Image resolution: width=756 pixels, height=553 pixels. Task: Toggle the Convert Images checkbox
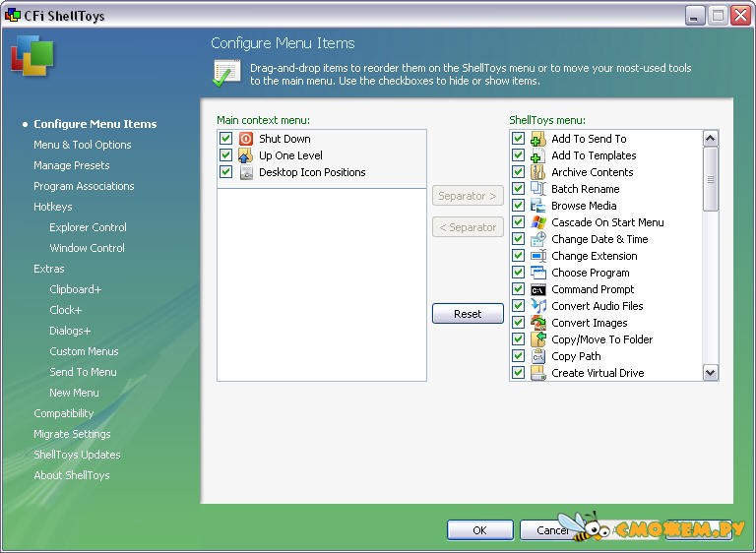point(519,323)
